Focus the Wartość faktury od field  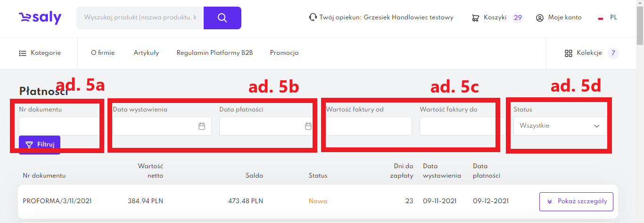point(369,126)
